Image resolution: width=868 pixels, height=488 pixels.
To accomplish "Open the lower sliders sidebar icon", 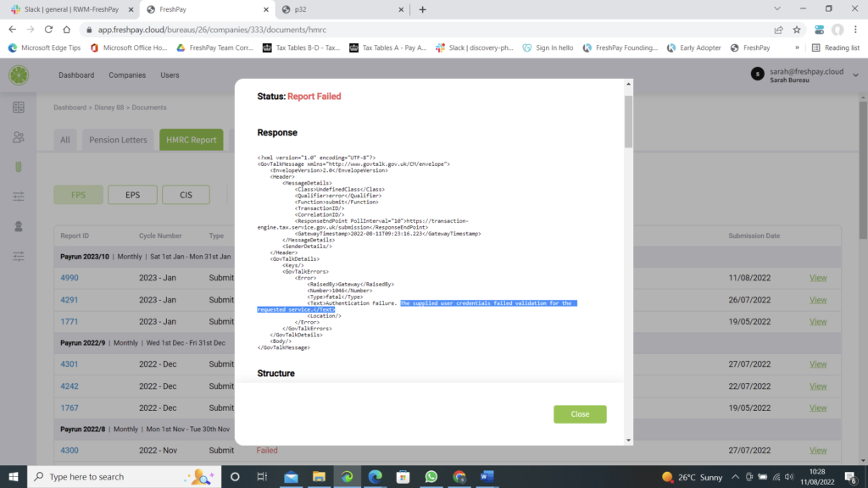I will click(x=19, y=256).
